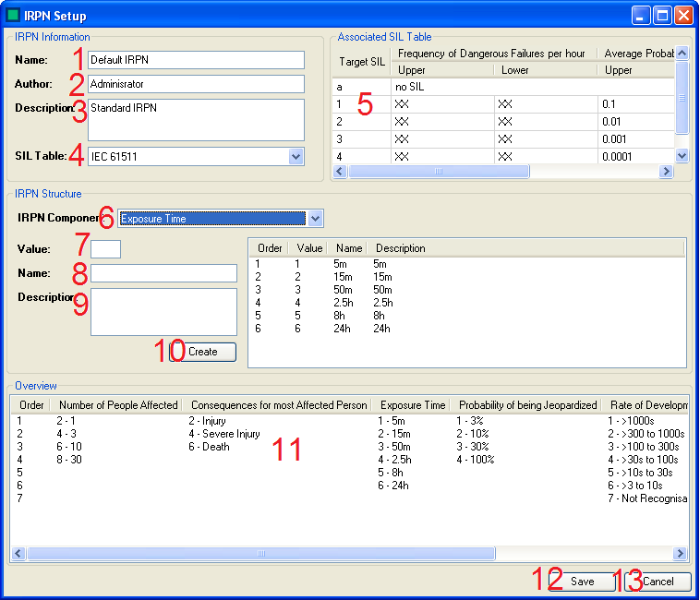Viewport: 700px width, 600px height.
Task: Focus the Author field containing Administrator
Action: click(x=196, y=84)
